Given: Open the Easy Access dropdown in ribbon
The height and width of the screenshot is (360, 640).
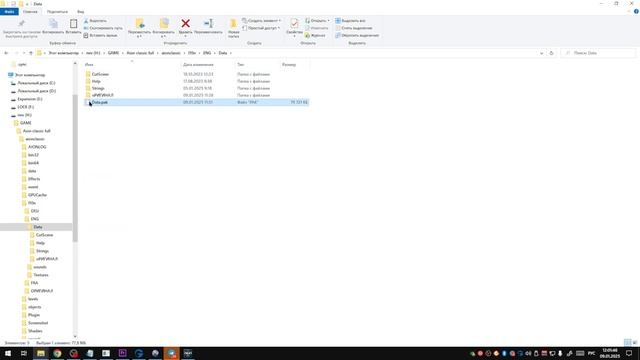Looking at the screenshot, I should click(261, 28).
